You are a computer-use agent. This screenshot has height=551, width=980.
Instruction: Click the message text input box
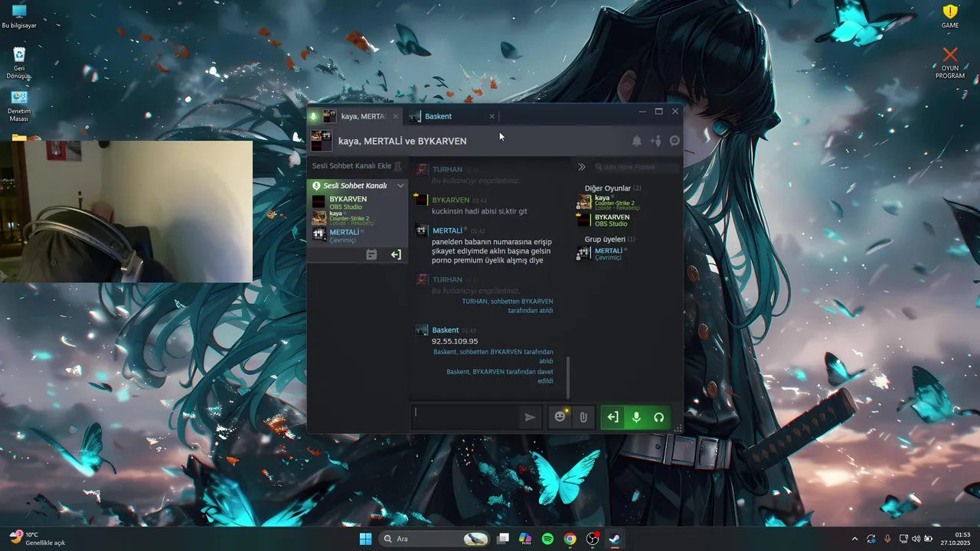pos(466,417)
